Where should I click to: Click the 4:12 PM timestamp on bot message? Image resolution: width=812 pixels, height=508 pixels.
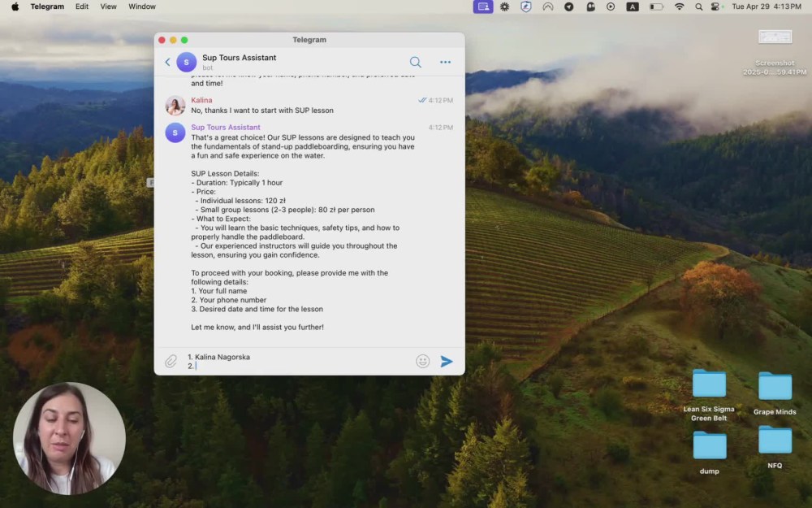(x=441, y=127)
